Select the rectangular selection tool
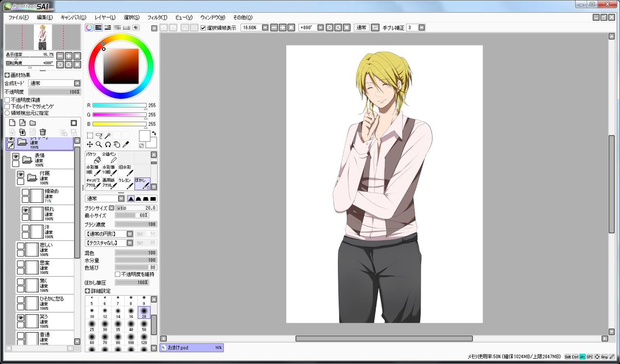 [90, 136]
